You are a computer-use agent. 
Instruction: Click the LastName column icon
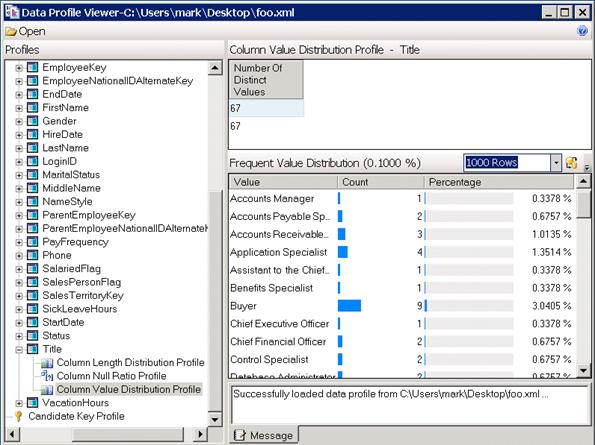pyautogui.click(x=33, y=148)
